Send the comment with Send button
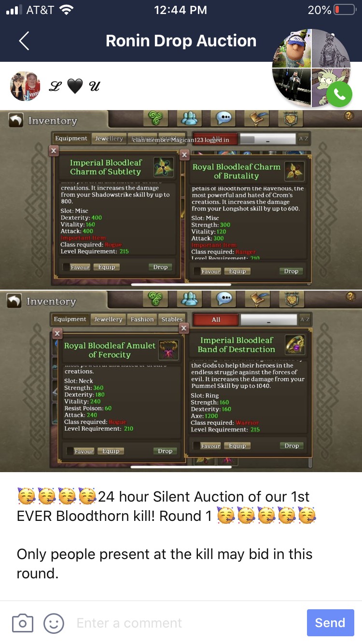The height and width of the screenshot is (644, 362). pyautogui.click(x=330, y=623)
